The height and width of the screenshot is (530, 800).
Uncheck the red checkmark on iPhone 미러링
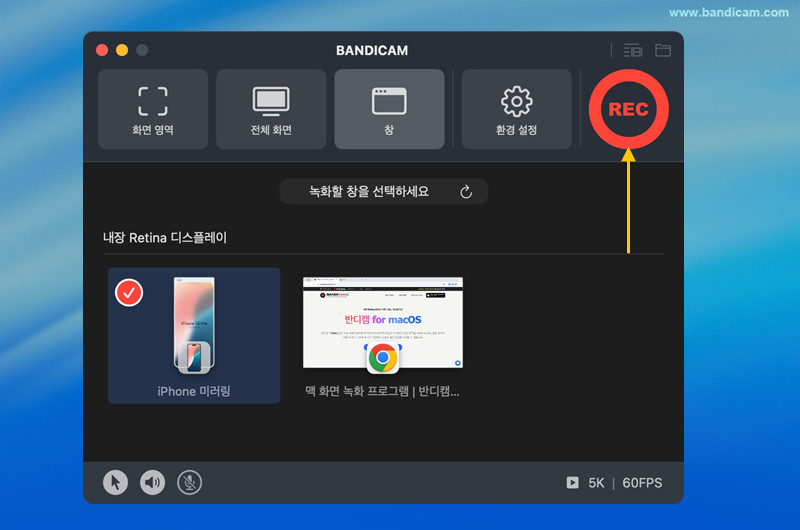click(129, 293)
